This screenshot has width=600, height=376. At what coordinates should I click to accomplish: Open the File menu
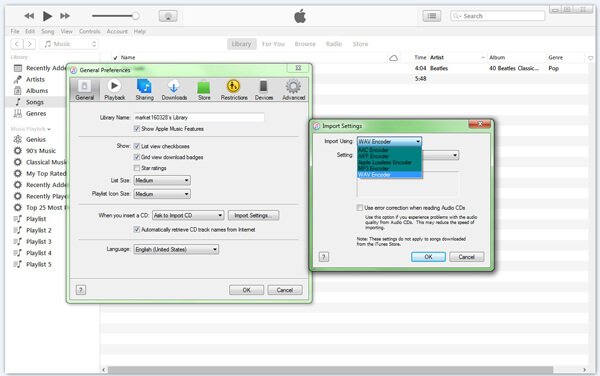tap(15, 31)
